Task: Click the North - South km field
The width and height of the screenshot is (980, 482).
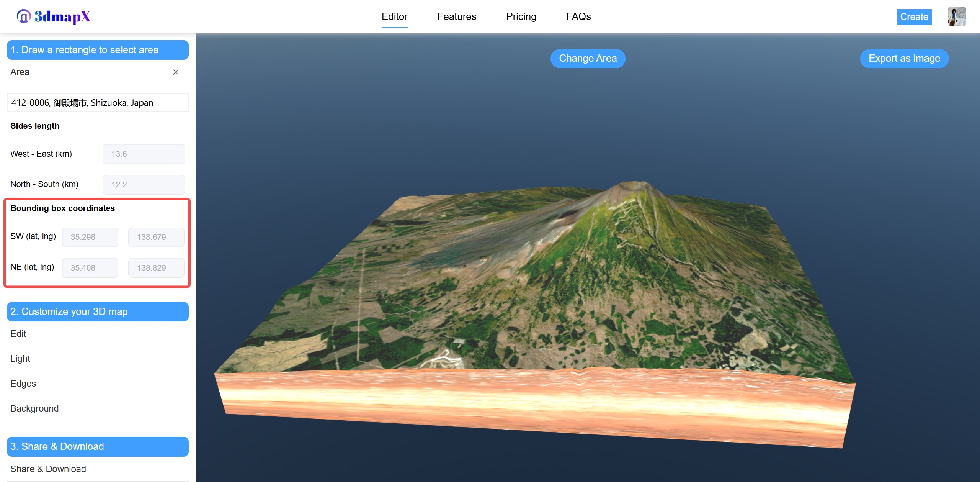Action: click(x=144, y=185)
